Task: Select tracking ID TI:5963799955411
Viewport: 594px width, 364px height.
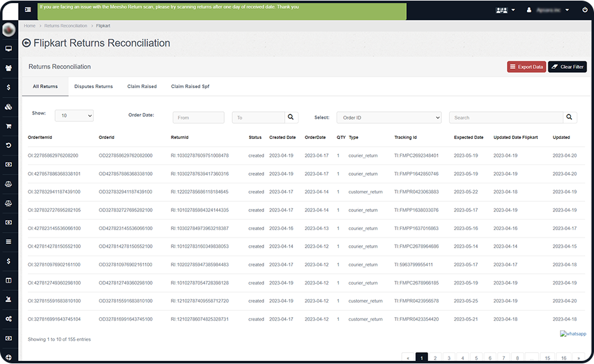Action: (x=413, y=265)
